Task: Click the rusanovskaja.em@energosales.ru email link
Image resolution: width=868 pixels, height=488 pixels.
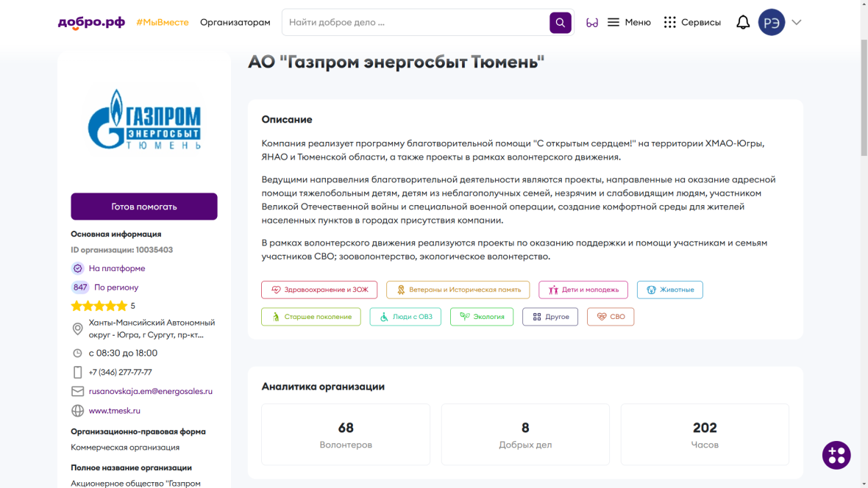Action: 150,392
